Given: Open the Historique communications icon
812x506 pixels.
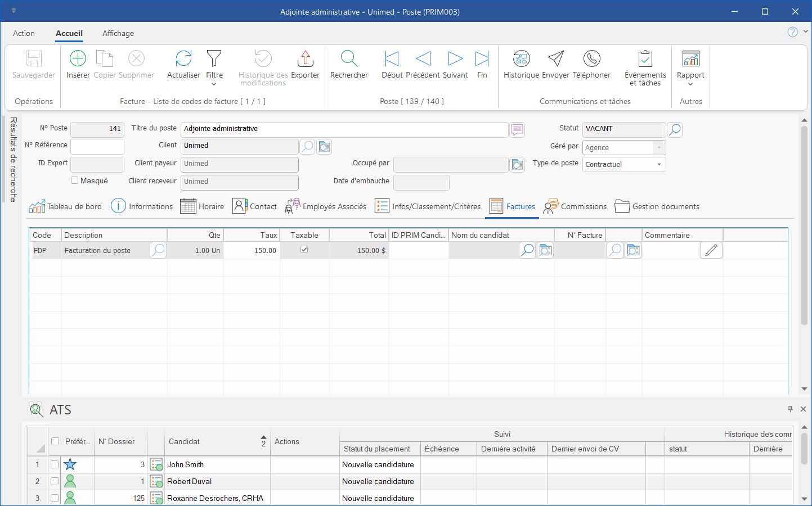Looking at the screenshot, I should [521, 59].
